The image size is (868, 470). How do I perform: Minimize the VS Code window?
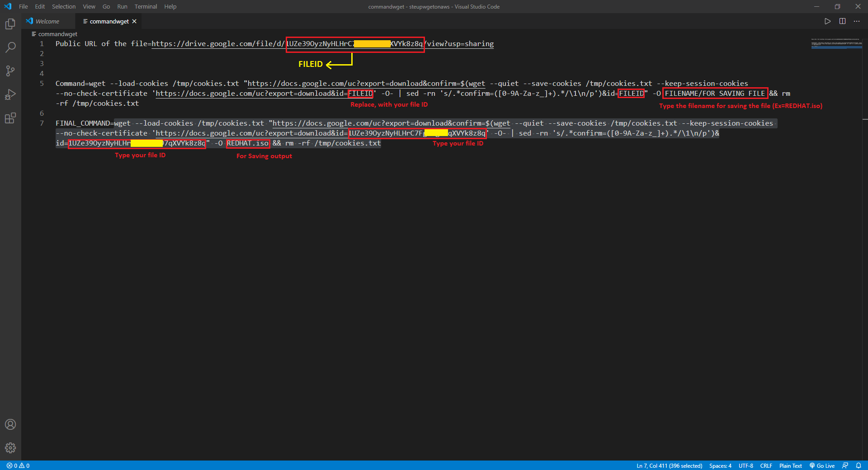click(816, 6)
